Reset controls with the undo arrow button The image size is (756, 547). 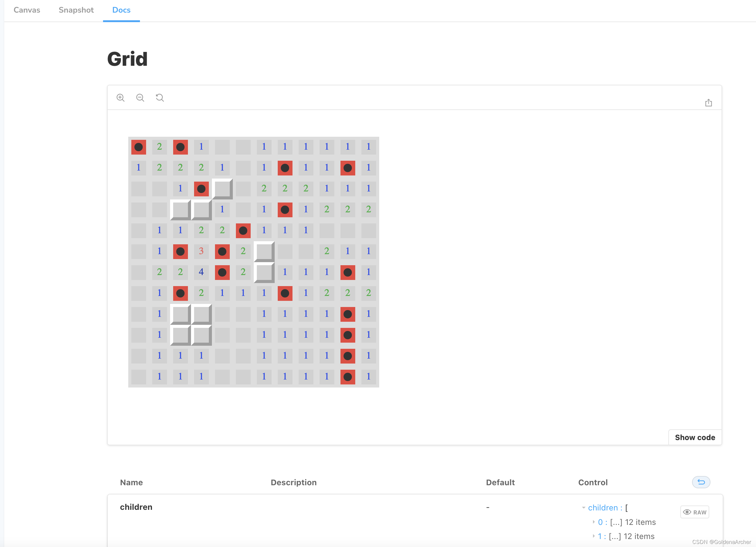(x=701, y=482)
